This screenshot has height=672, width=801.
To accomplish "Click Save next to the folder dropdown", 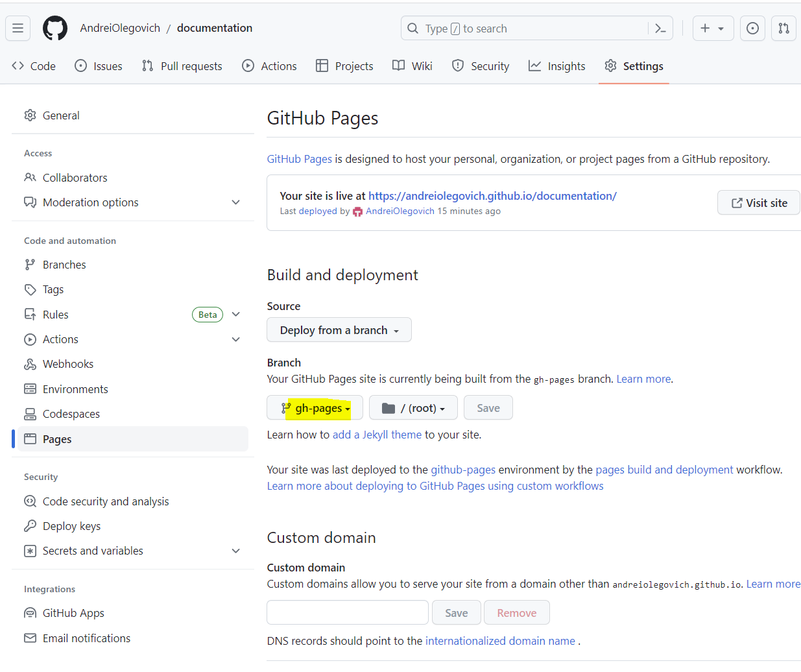I will [x=488, y=408].
